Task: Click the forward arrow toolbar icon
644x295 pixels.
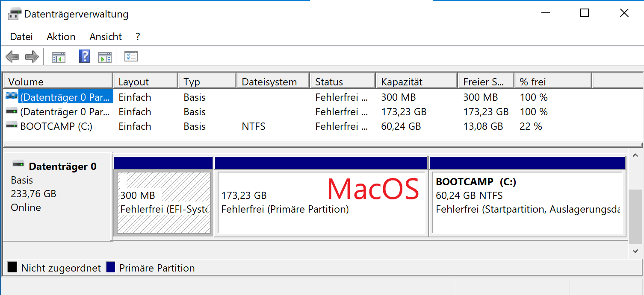Action: tap(32, 57)
